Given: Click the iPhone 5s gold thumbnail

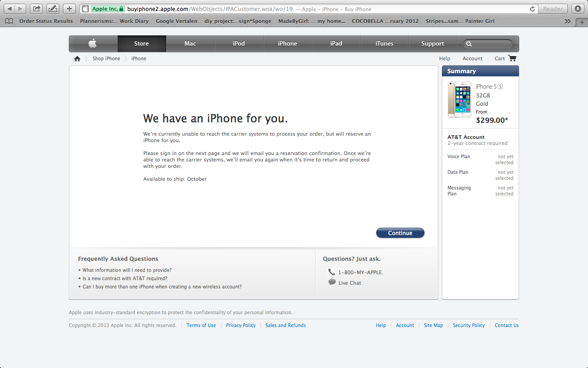Looking at the screenshot, I should (459, 99).
